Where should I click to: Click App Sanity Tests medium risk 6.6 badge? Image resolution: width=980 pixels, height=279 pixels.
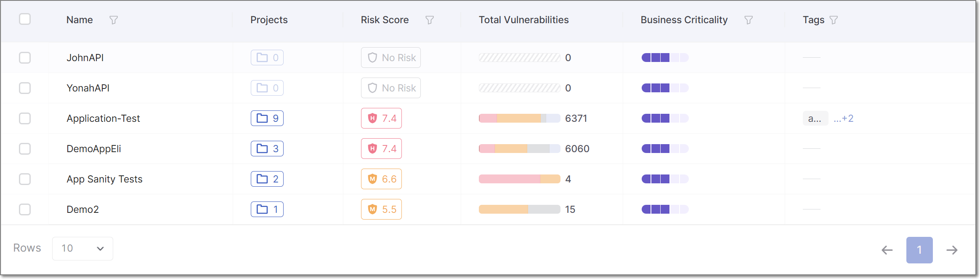tap(381, 179)
